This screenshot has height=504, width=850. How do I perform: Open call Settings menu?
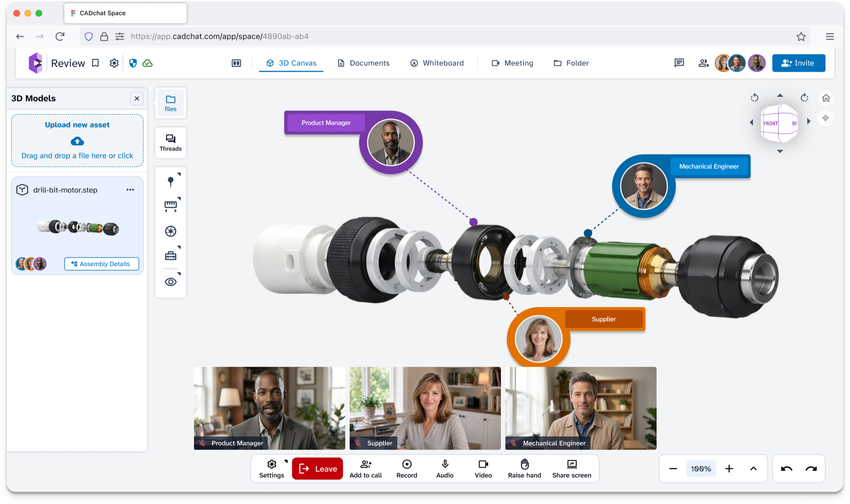coord(272,469)
